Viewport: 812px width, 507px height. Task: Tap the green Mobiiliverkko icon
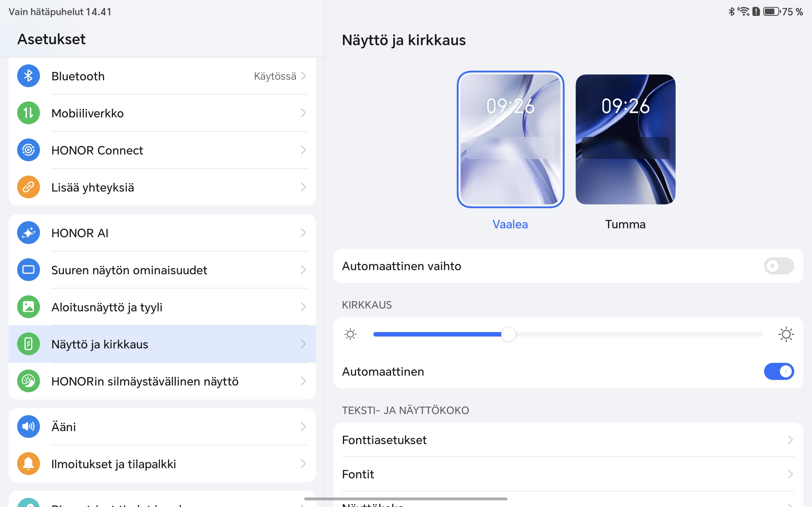coord(29,113)
